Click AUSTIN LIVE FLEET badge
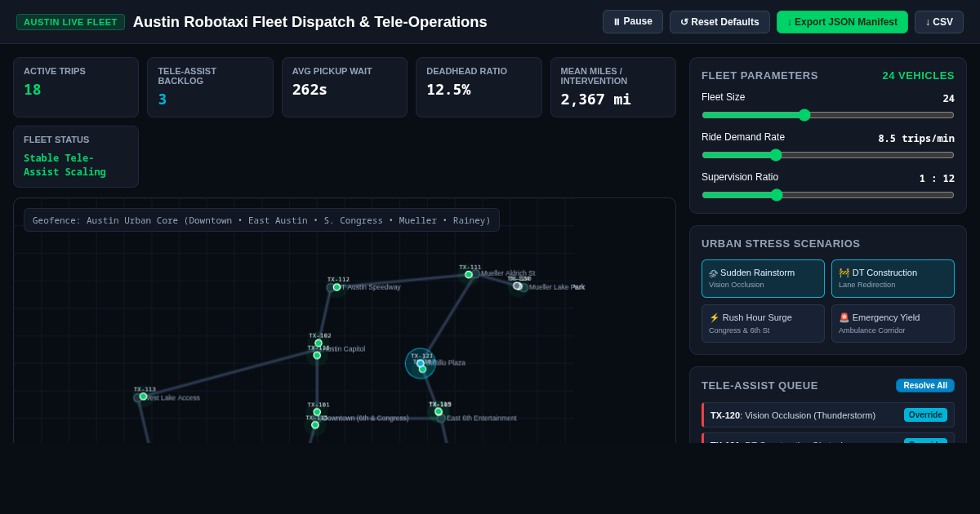This screenshot has height=514, width=980. tap(70, 22)
